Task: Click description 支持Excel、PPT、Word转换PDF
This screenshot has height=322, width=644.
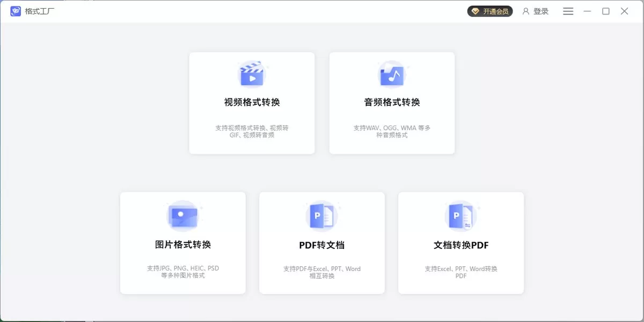Action: (x=461, y=273)
